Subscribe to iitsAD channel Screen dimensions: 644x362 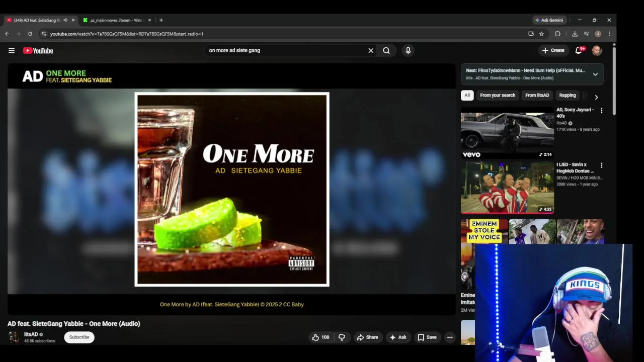click(79, 337)
